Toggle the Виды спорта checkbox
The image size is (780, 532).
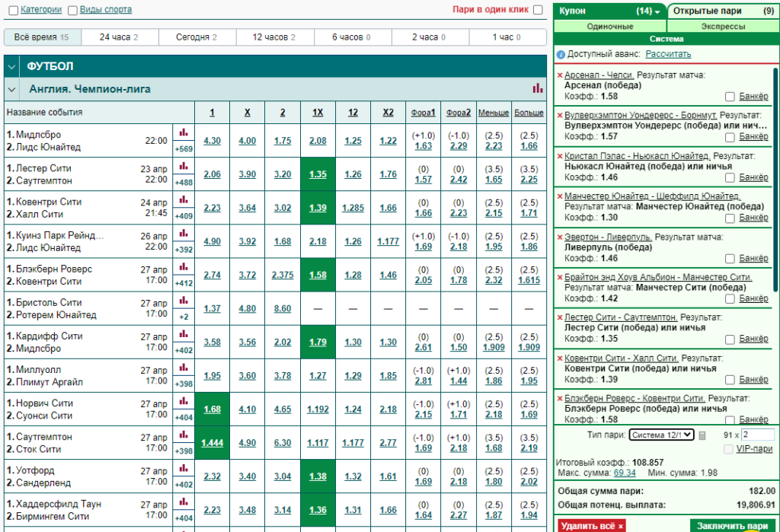click(72, 10)
